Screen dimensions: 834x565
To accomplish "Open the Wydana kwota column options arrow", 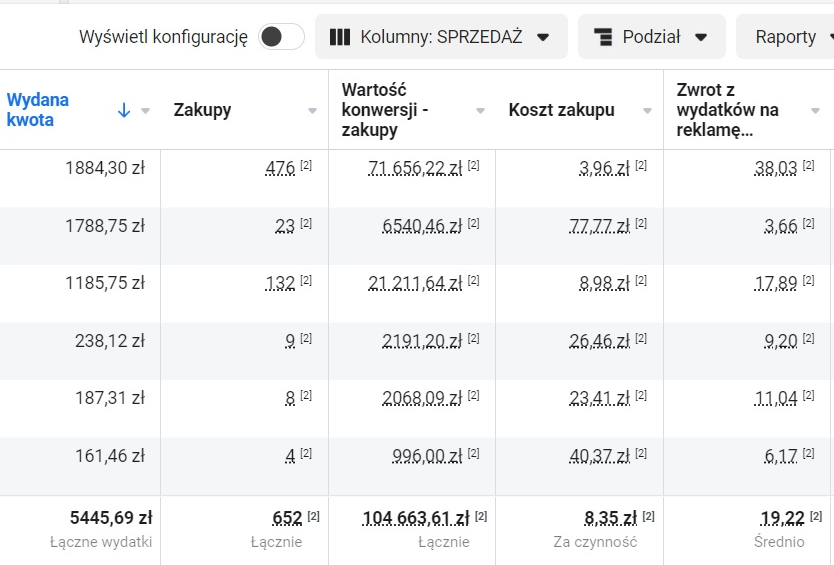I will 146,111.
